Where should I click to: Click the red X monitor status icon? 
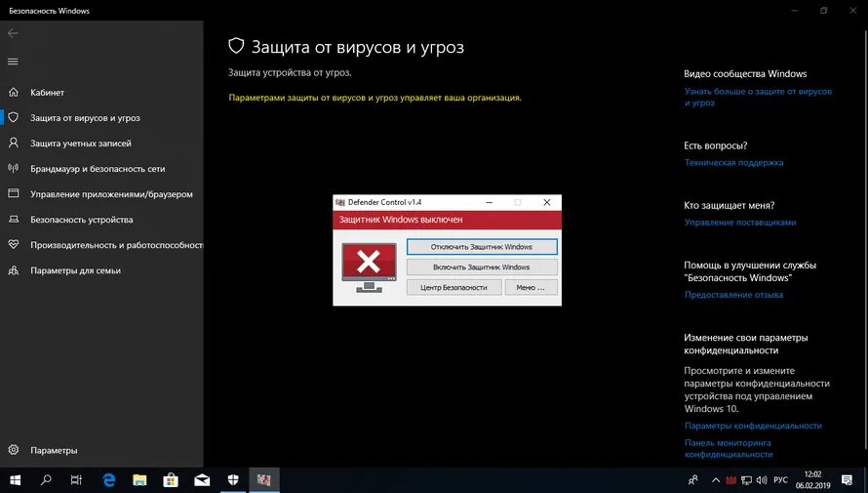coord(369,267)
